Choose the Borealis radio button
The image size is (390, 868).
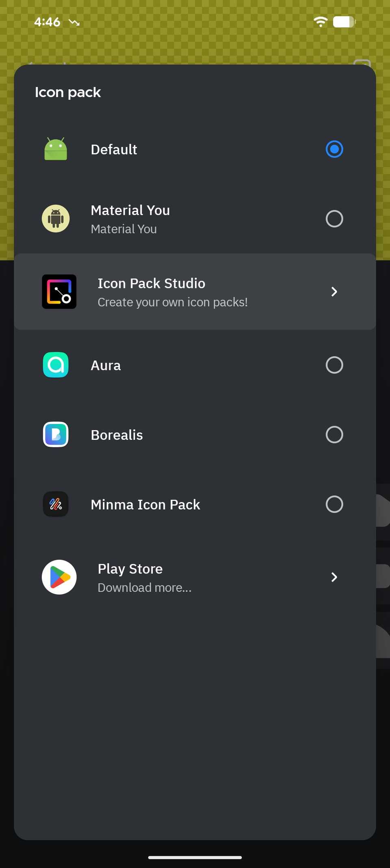tap(334, 435)
